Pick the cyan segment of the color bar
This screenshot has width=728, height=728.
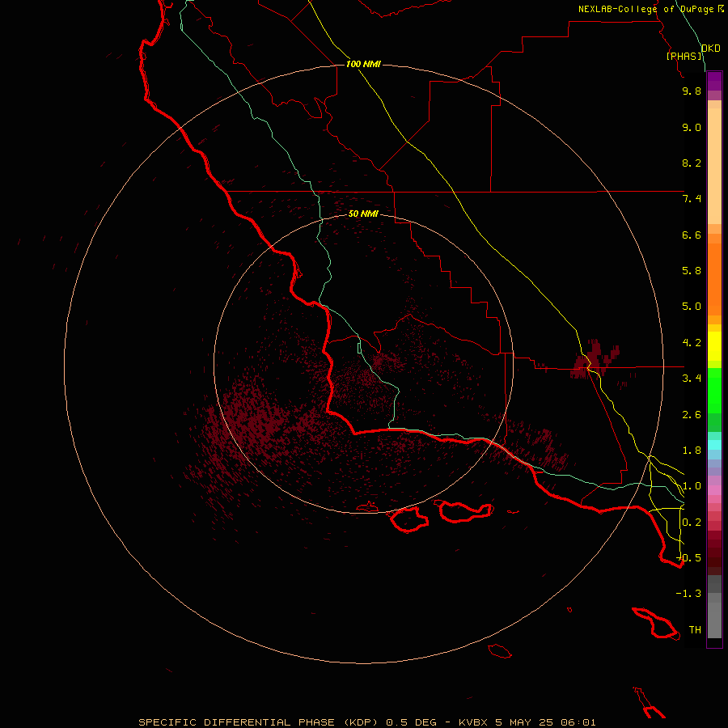point(714,445)
